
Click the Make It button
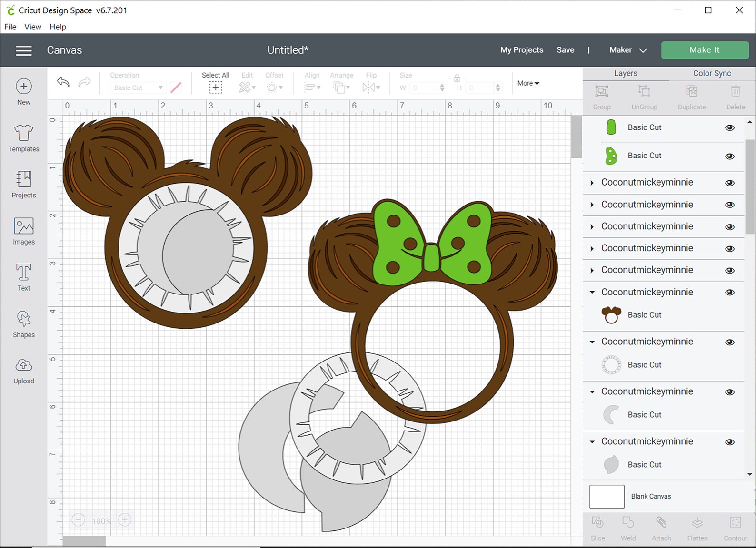[705, 50]
